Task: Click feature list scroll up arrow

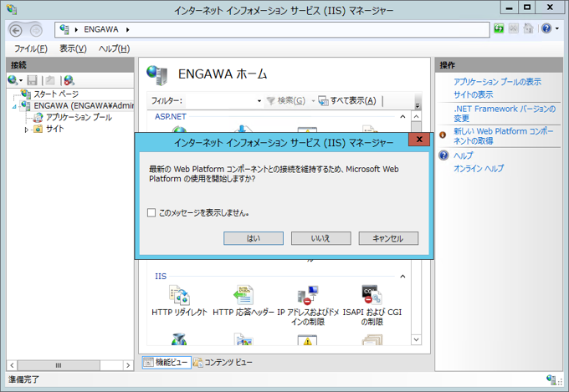Action: [416, 116]
